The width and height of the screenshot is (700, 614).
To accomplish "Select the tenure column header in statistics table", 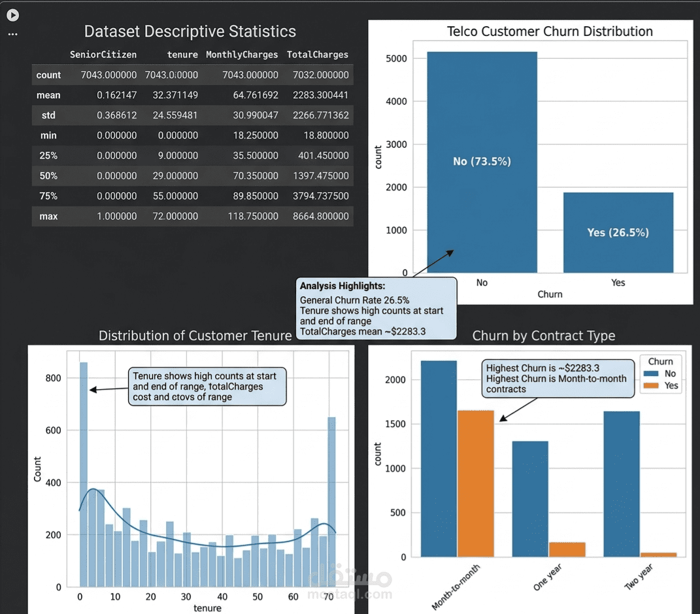I will [x=182, y=54].
